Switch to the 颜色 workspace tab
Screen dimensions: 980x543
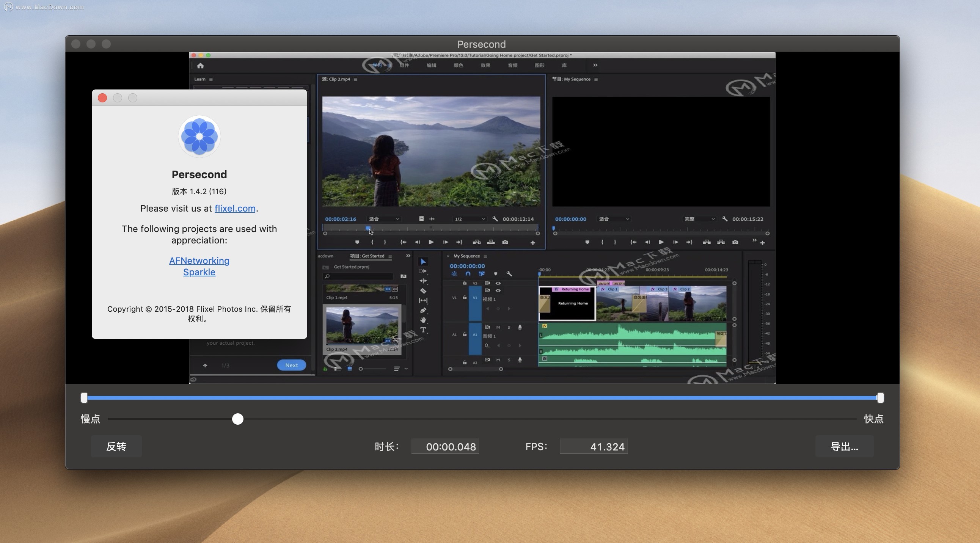(458, 65)
